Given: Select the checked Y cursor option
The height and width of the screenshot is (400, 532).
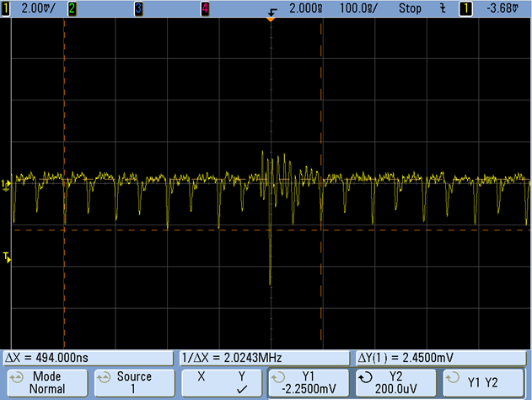Looking at the screenshot, I should click(242, 382).
